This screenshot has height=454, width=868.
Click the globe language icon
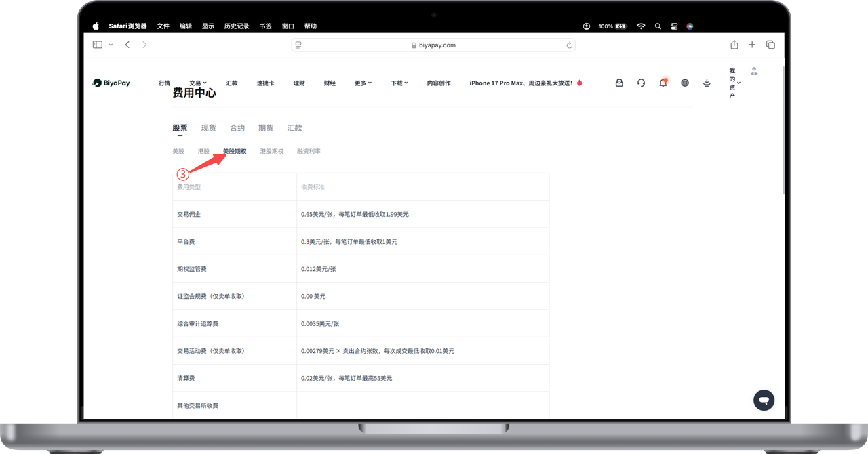click(685, 83)
